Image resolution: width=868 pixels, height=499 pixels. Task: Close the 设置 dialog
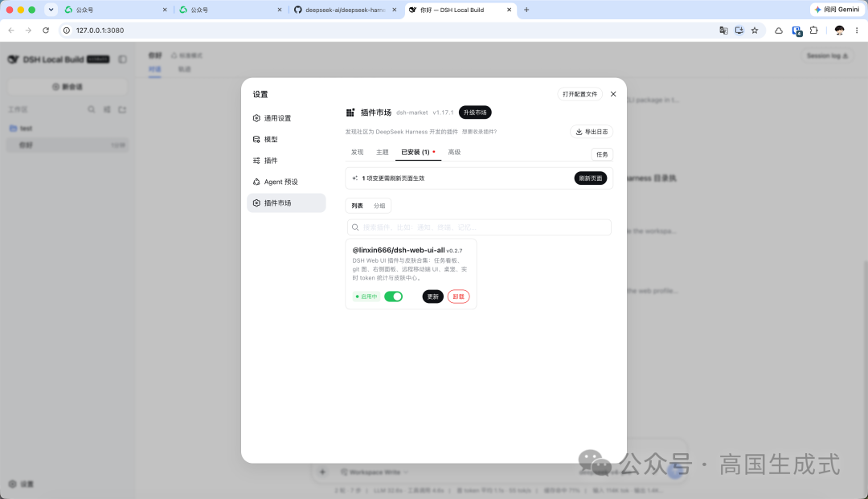(613, 94)
